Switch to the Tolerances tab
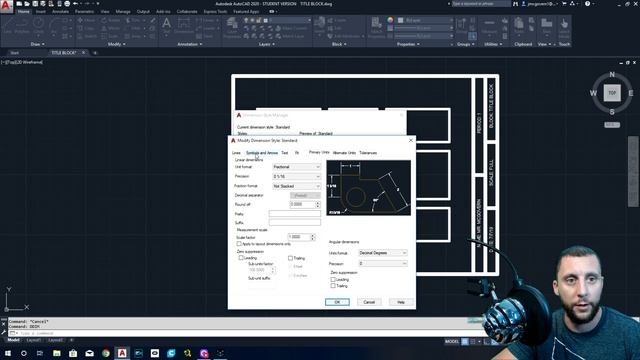640x360 pixels. coord(368,153)
